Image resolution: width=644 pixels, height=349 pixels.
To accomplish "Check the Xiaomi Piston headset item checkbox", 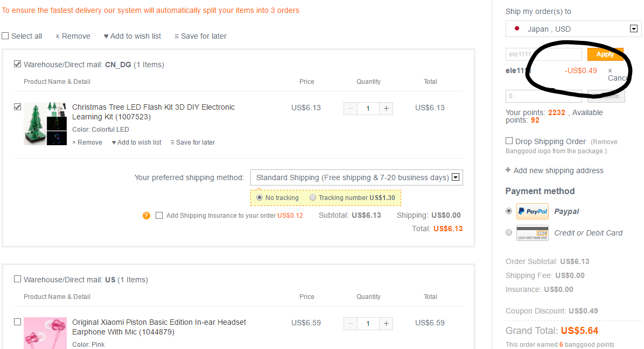I will pos(17,322).
